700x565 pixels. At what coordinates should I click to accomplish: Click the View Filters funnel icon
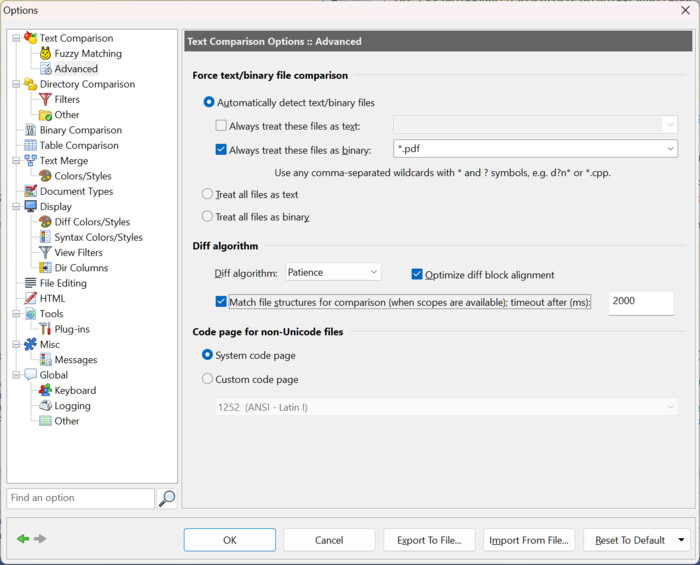tap(45, 252)
